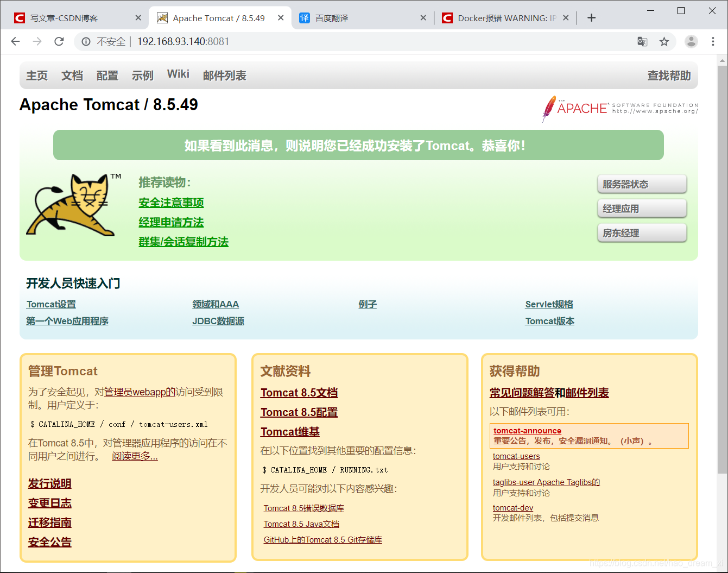This screenshot has height=573, width=728.
Task: Open a new tab with the plus button
Action: click(x=592, y=18)
